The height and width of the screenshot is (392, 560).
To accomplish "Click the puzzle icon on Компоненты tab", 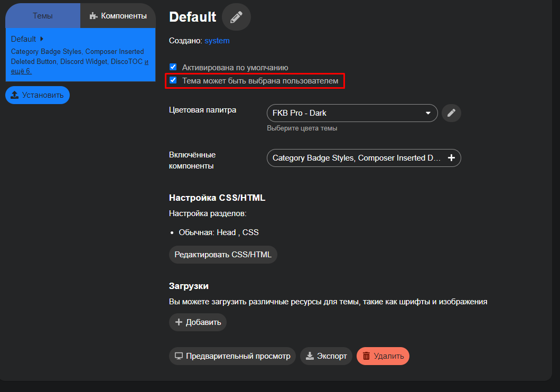I will pos(94,16).
